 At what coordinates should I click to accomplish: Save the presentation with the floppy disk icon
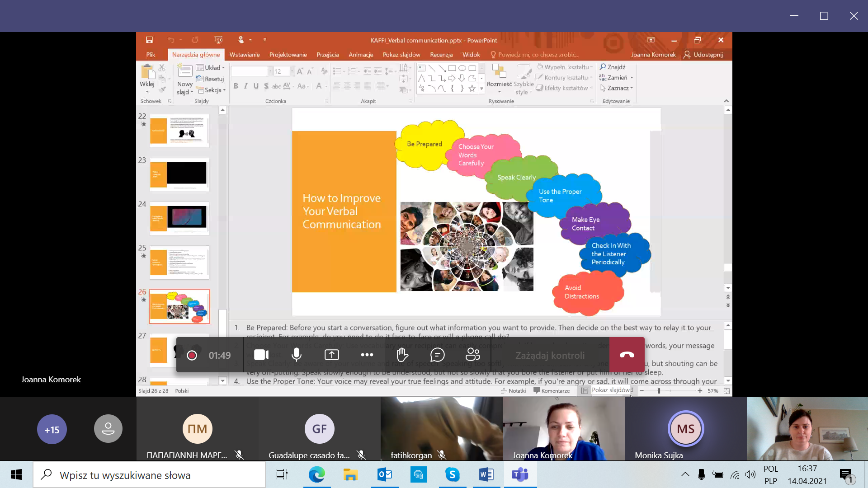coord(149,40)
